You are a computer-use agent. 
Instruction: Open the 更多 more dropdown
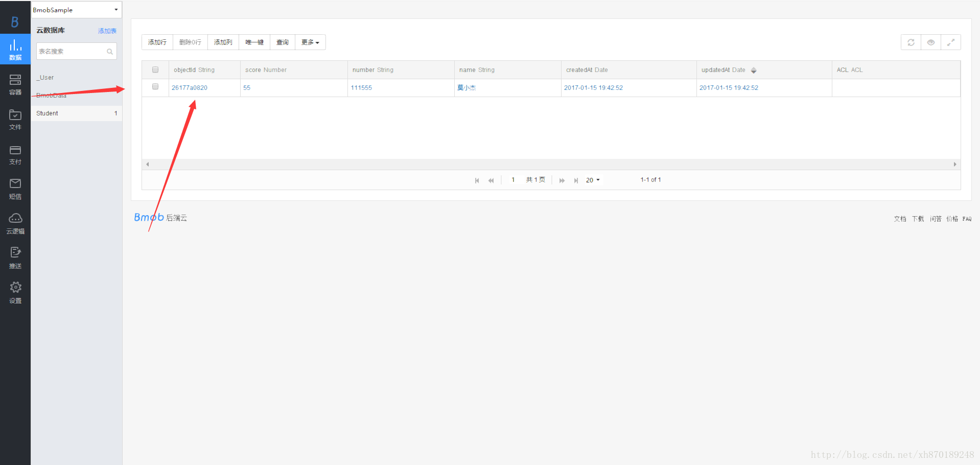coord(310,42)
